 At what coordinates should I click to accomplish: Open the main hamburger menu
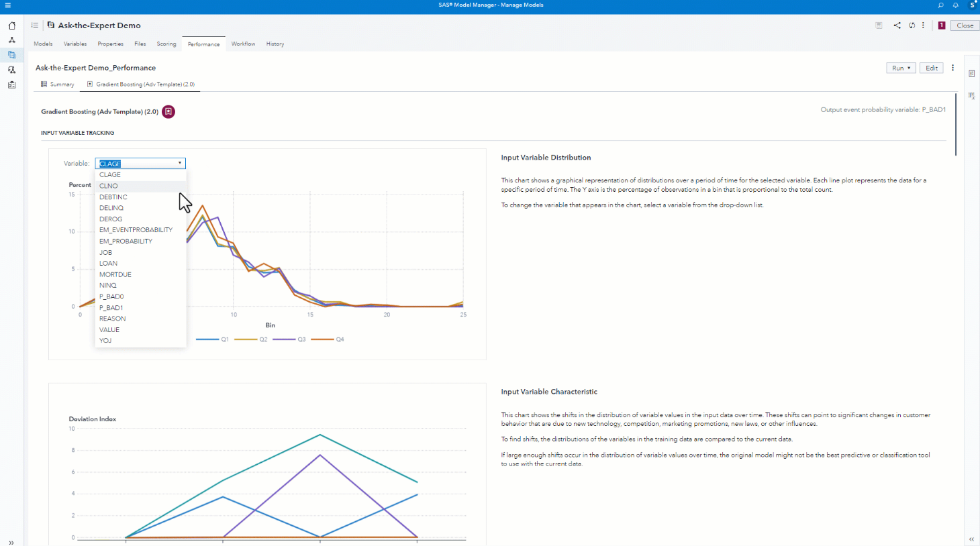pos(8,5)
